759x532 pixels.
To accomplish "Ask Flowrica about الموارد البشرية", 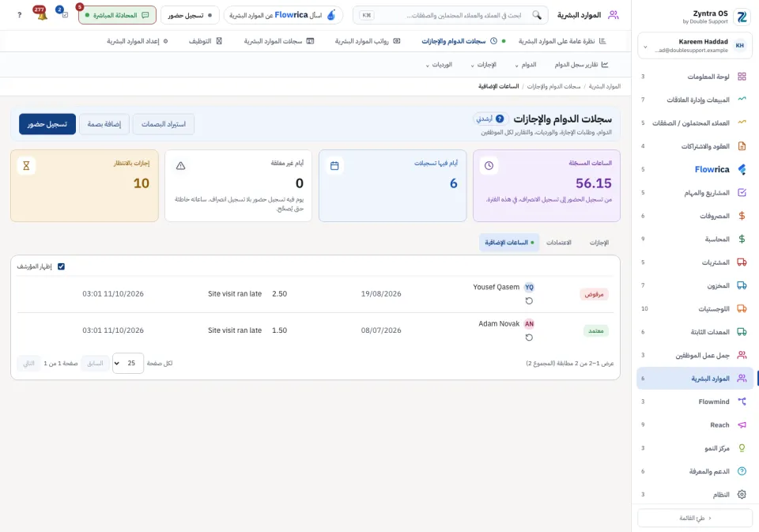I will pyautogui.click(x=283, y=15).
